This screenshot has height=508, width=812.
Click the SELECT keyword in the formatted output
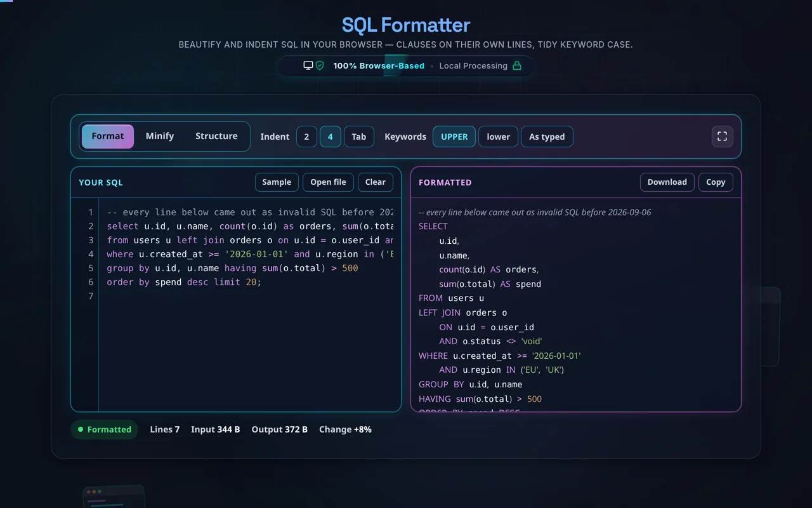tap(433, 226)
